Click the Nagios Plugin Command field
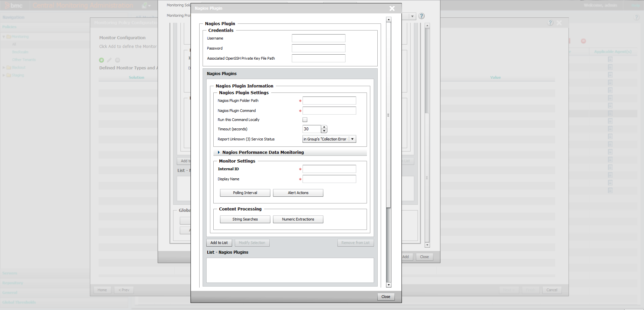644x310 pixels. [329, 111]
